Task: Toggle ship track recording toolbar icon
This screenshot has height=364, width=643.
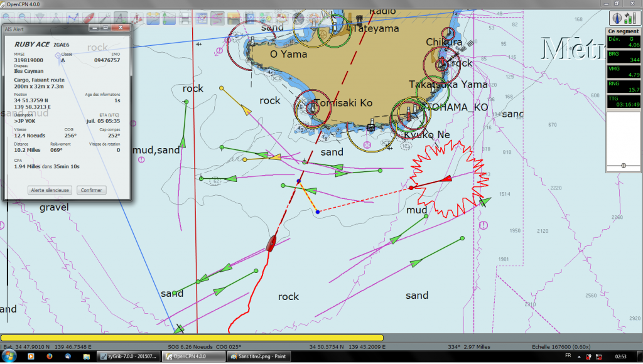Action: pyautogui.click(x=217, y=18)
